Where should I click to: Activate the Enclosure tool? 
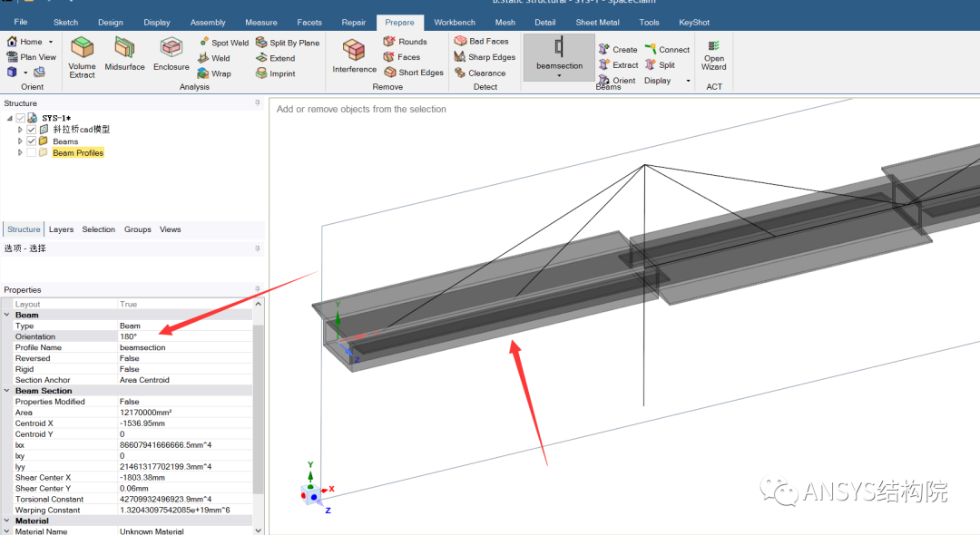pyautogui.click(x=171, y=53)
